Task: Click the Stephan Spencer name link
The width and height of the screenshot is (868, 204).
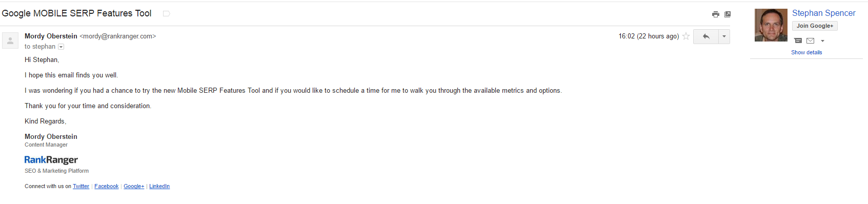Action: 823,13
